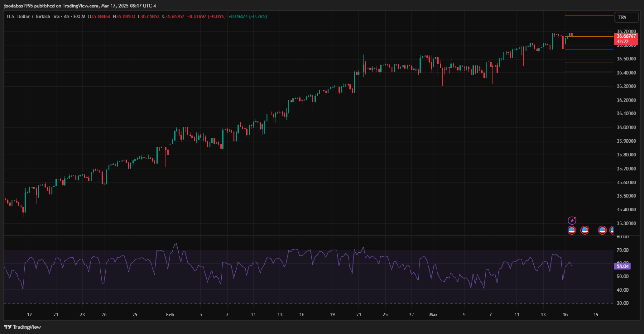
Task: Click the red close value C36.66767
Action: point(173,16)
